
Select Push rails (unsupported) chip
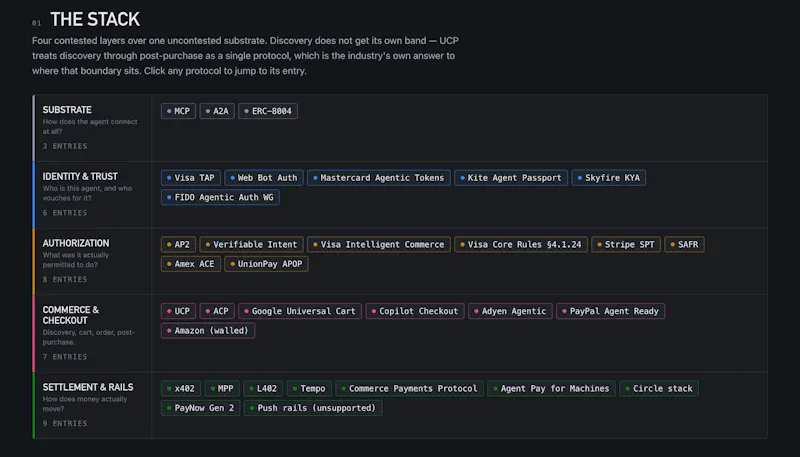[313, 409]
